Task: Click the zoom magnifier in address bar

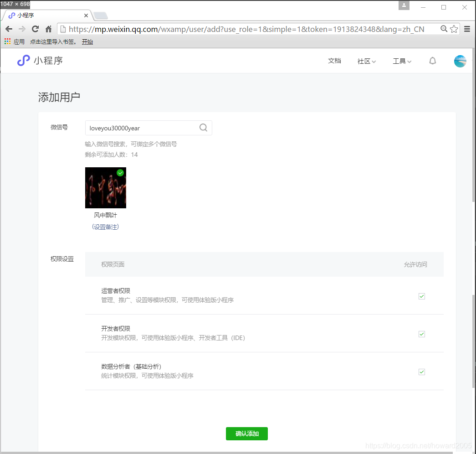Action: 444,29
